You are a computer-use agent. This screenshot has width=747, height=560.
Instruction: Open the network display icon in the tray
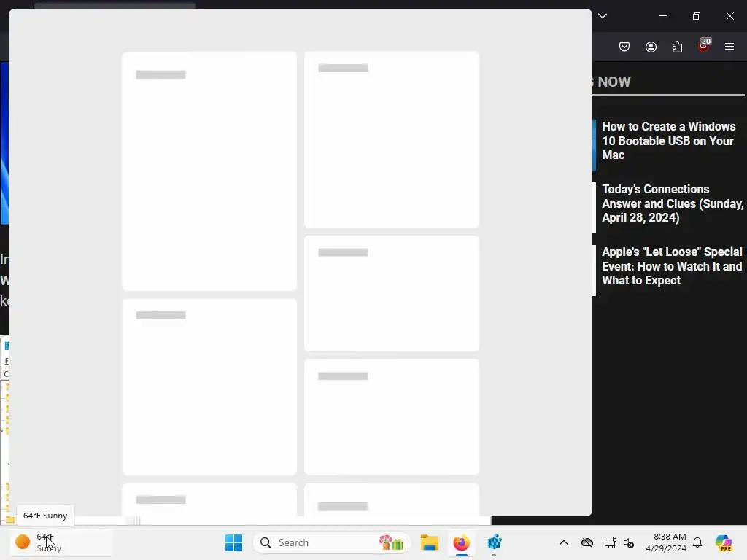pos(610,542)
